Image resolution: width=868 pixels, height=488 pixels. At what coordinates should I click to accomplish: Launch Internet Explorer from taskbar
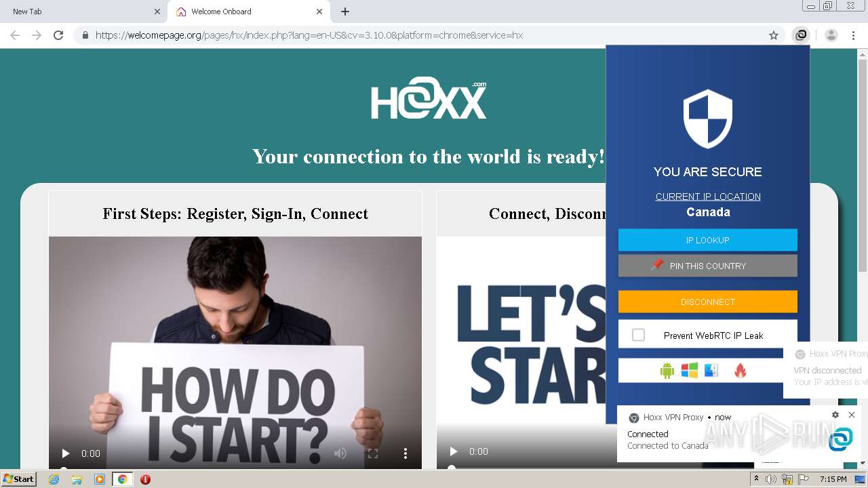click(54, 479)
